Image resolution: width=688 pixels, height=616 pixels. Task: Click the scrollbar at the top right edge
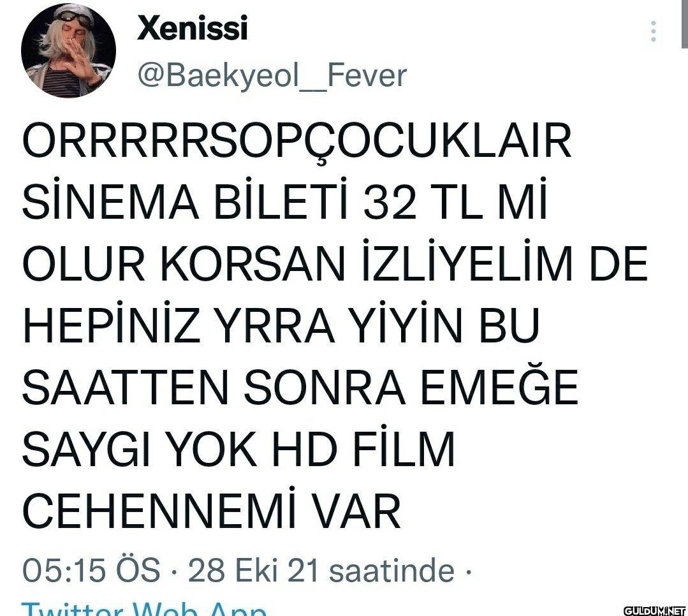pos(684,24)
